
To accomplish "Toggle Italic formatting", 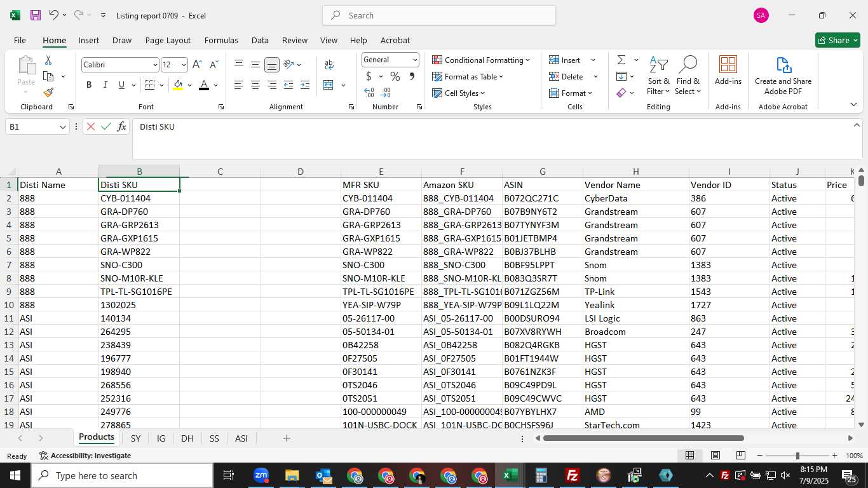I will tap(105, 85).
